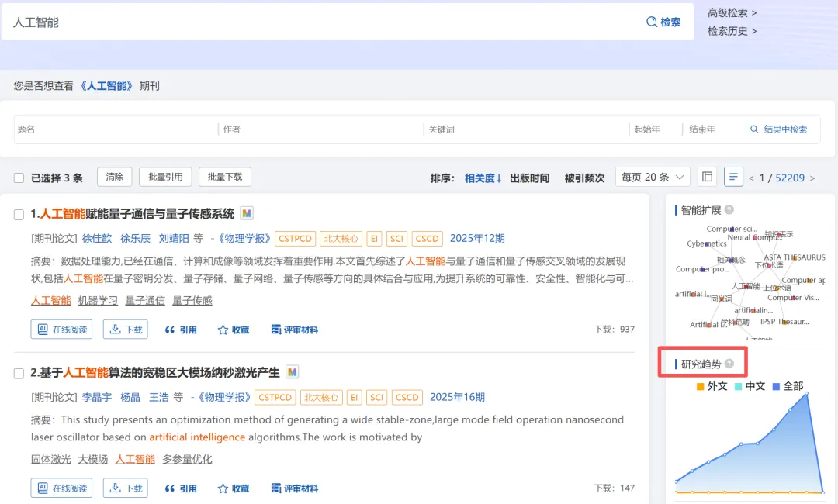Go to the next results page arrow
The height and width of the screenshot is (504, 838).
(812, 178)
